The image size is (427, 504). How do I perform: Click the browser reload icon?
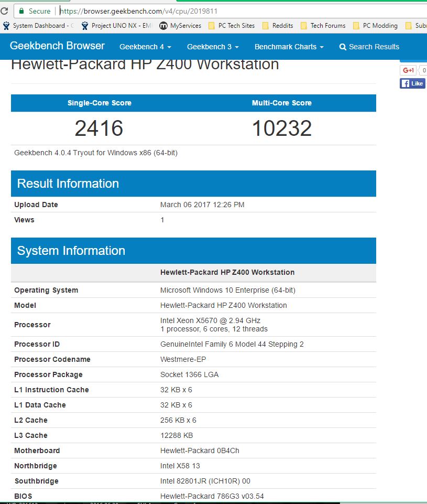click(4, 11)
